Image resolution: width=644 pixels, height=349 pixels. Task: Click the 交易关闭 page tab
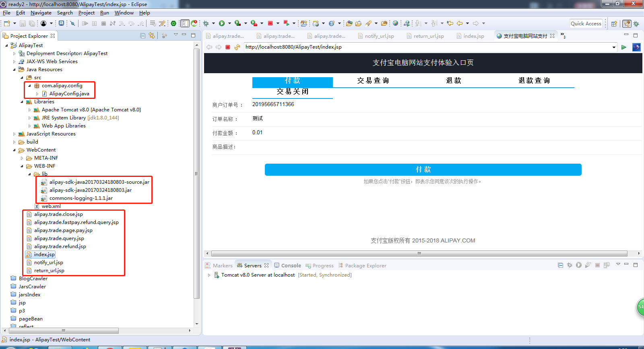(x=293, y=92)
